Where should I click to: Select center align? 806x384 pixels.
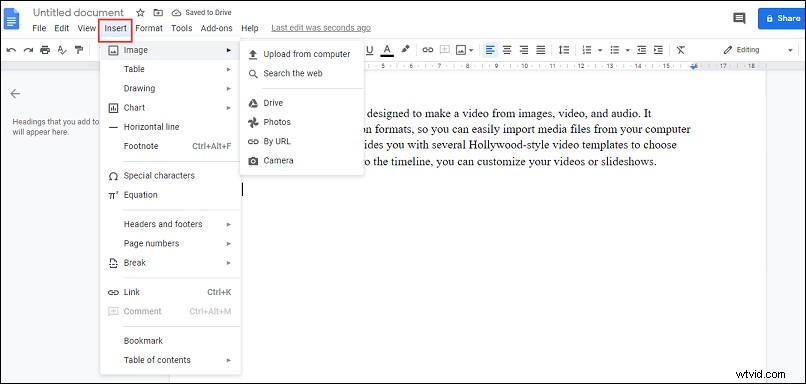507,50
